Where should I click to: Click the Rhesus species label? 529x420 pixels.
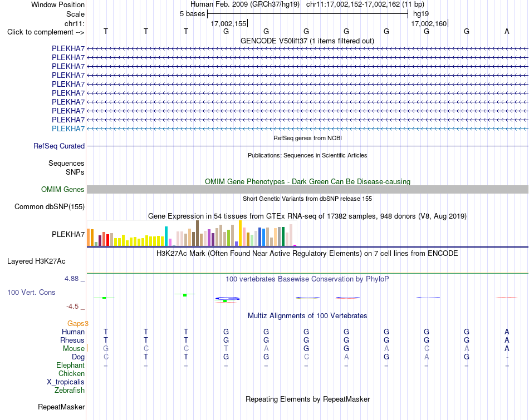[72, 340]
